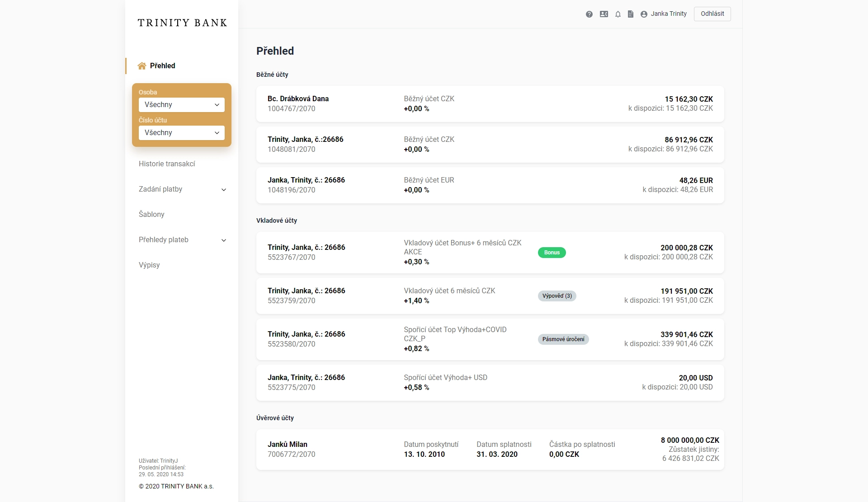The width and height of the screenshot is (868, 502).
Task: Open the Osoba dropdown
Action: (181, 105)
